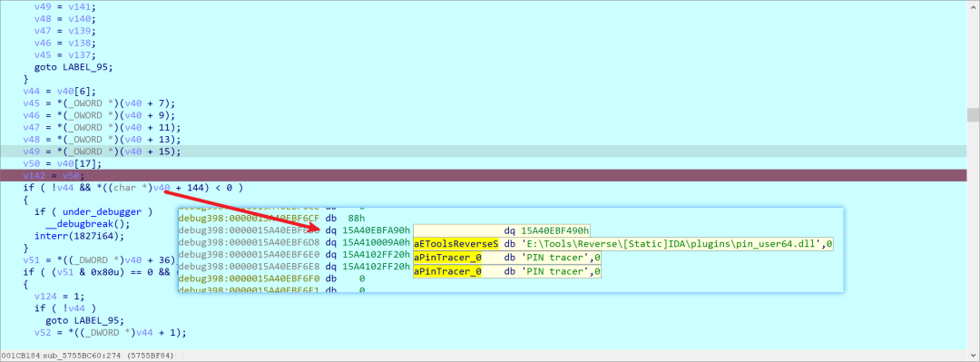Click the v52 = *((_DWORD *)v44 + 1) line
This screenshot has height=362, width=980.
[110, 333]
